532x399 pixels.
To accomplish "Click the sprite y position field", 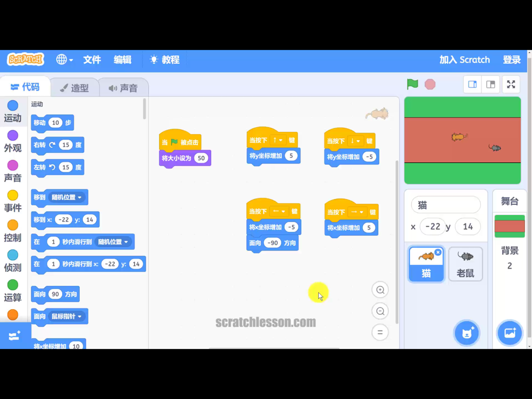I will point(468,227).
